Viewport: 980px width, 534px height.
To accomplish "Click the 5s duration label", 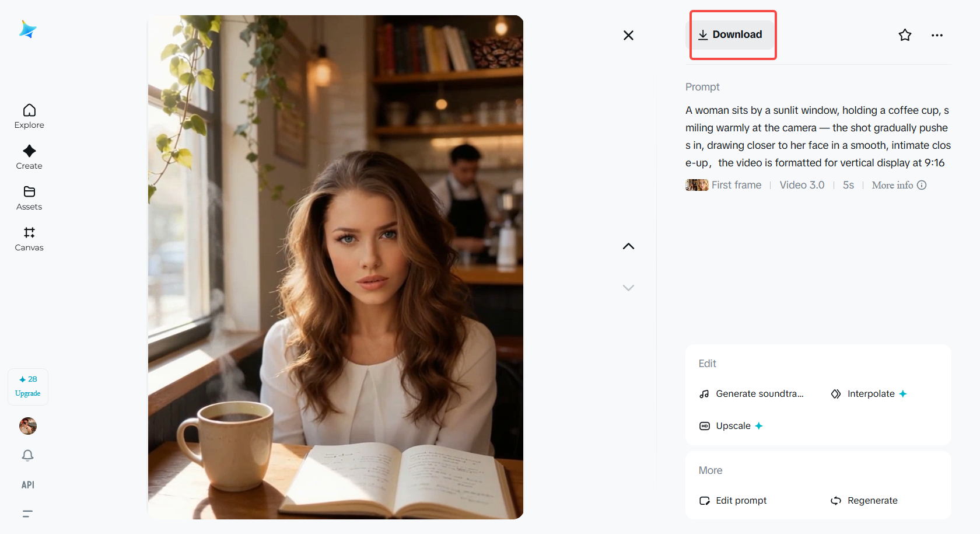I will click(x=848, y=185).
